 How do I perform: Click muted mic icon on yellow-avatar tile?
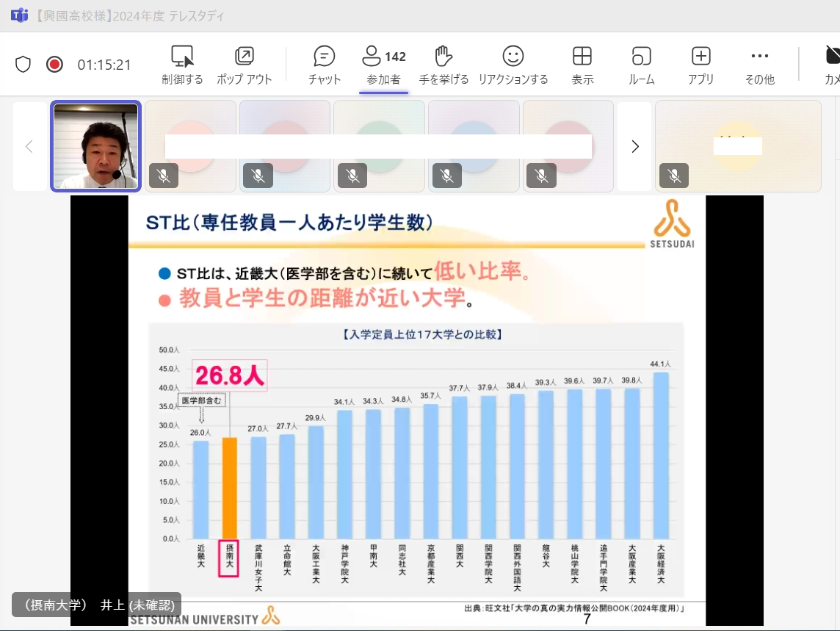point(674,176)
